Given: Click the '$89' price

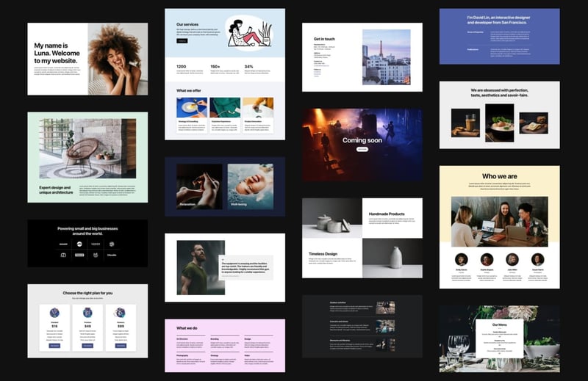Looking at the screenshot, I should click(x=121, y=326).
